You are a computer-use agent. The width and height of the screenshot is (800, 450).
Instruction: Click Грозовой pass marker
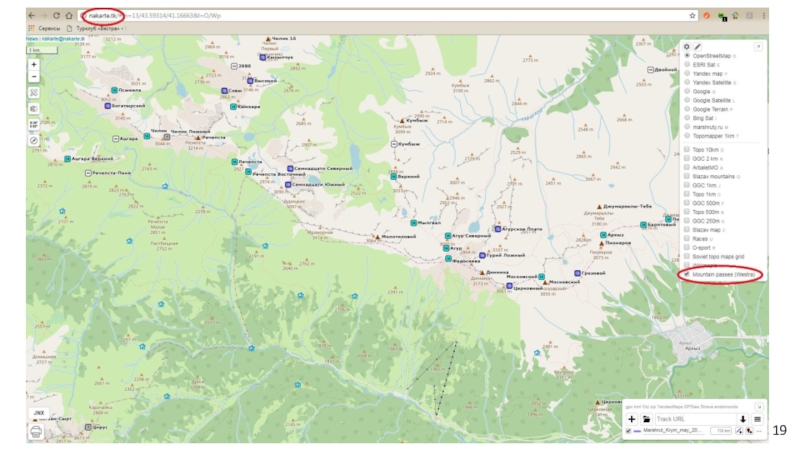click(x=578, y=273)
